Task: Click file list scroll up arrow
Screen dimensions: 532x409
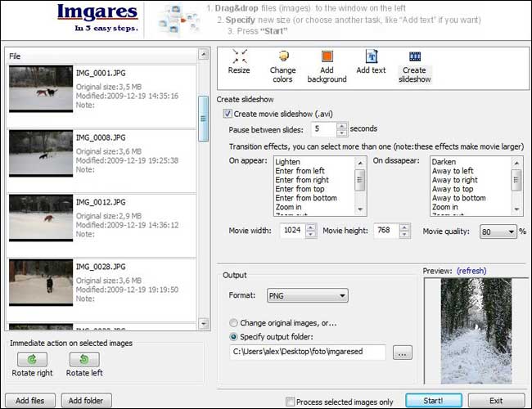Action: click(x=203, y=54)
